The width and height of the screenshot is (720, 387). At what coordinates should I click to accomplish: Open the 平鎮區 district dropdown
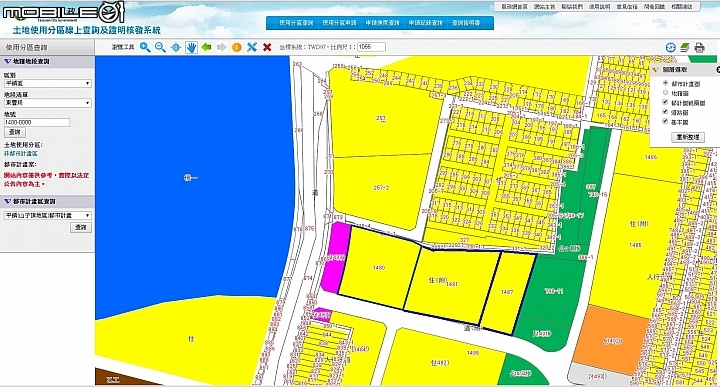[x=47, y=84]
